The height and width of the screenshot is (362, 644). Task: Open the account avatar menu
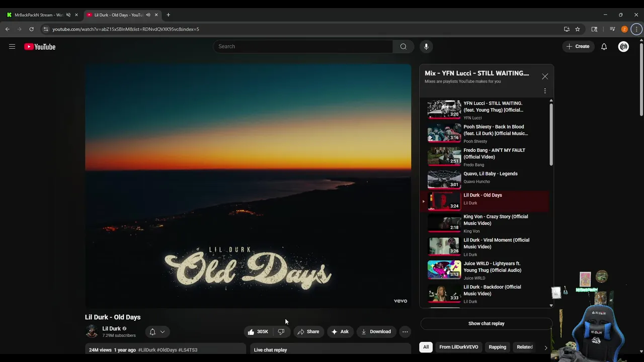coord(623,47)
